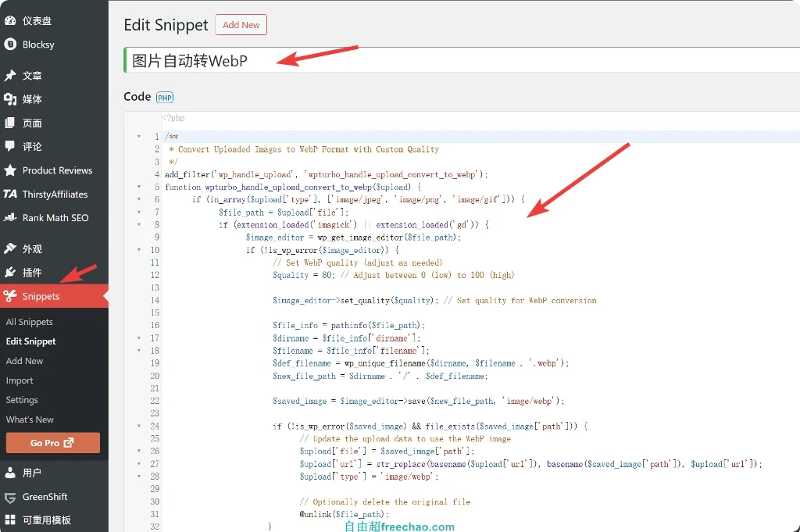Image resolution: width=800 pixels, height=532 pixels.
Task: Open What's New under Snippets
Action: [30, 420]
